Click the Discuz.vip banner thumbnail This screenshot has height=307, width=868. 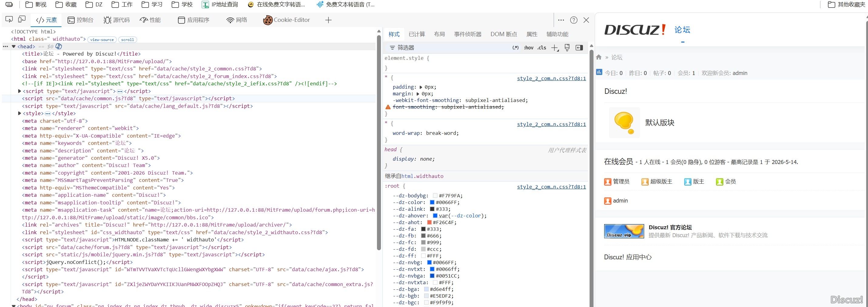[624, 231]
